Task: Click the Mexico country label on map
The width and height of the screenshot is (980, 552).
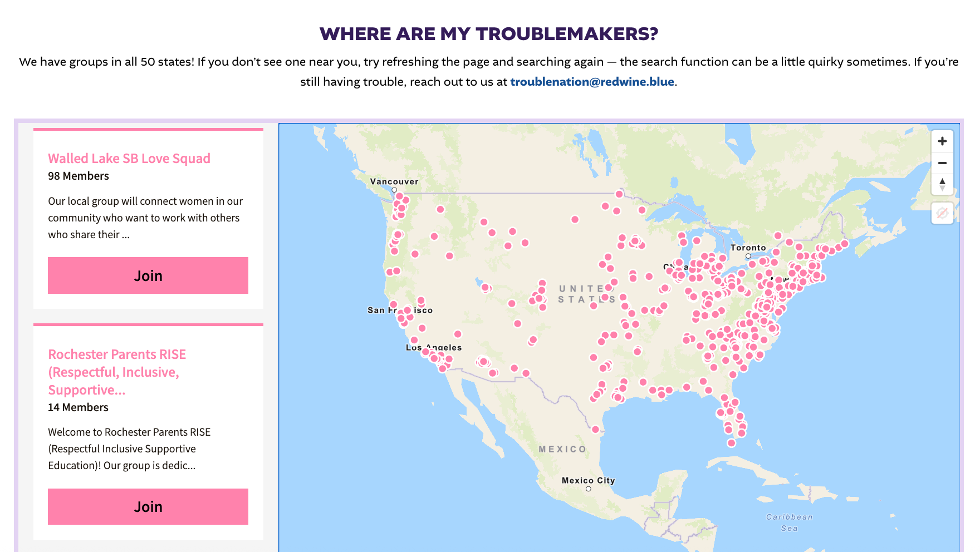Action: coord(562,449)
